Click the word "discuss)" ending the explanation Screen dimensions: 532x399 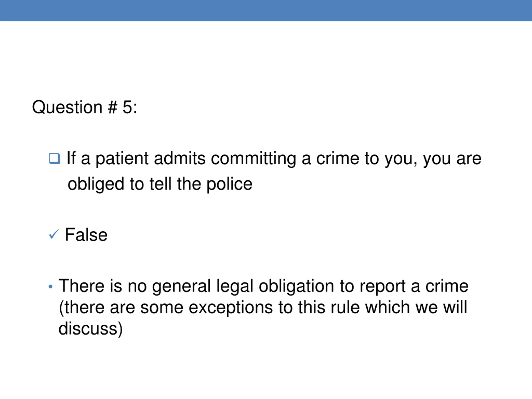90,329
